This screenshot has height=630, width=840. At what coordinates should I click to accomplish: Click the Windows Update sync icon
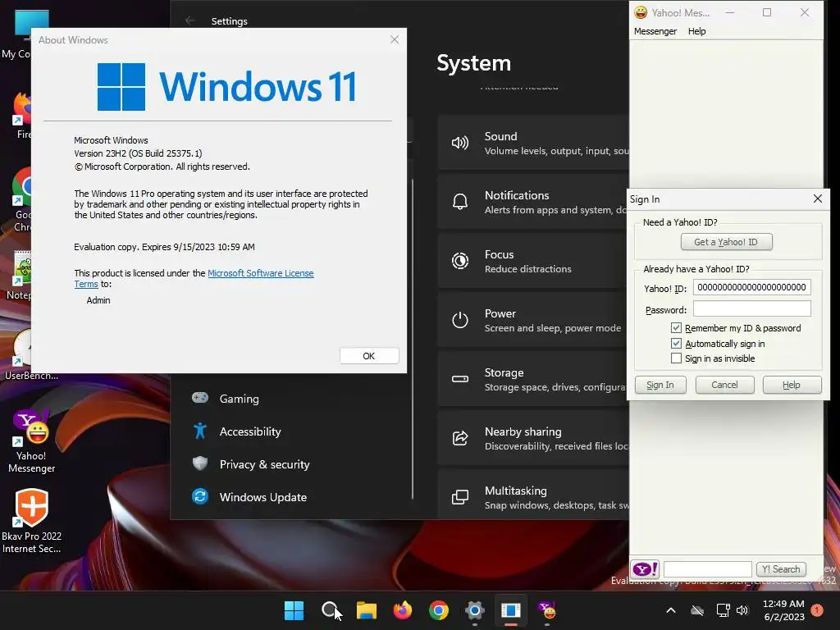(x=200, y=496)
